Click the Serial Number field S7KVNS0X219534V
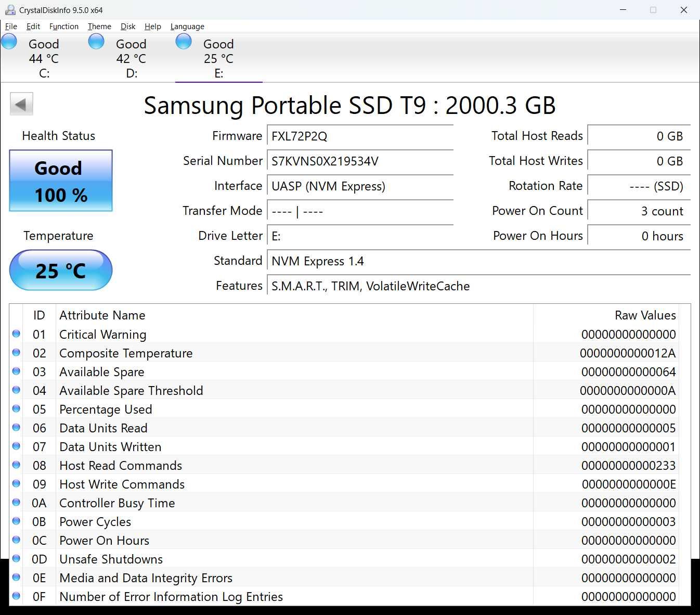 pyautogui.click(x=360, y=161)
